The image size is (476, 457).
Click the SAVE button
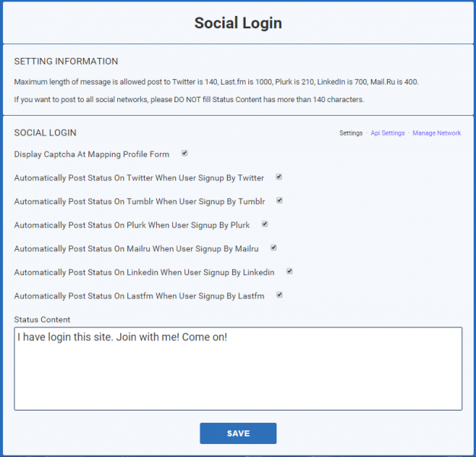(x=238, y=433)
